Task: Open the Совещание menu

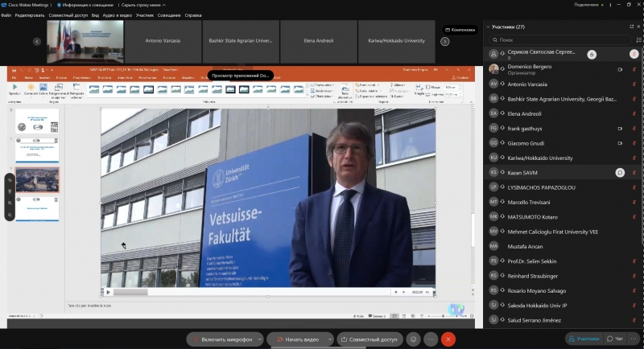Action: (x=169, y=15)
